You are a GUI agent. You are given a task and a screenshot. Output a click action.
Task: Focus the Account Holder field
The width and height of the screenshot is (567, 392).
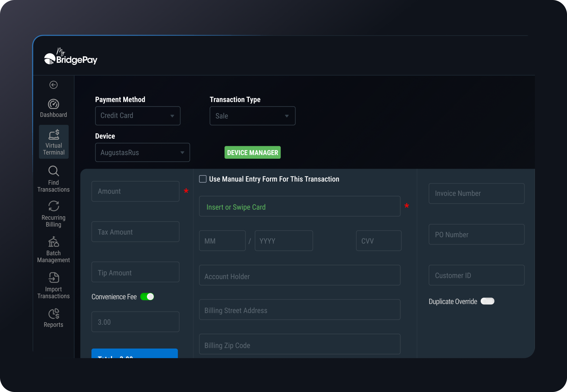tap(300, 275)
